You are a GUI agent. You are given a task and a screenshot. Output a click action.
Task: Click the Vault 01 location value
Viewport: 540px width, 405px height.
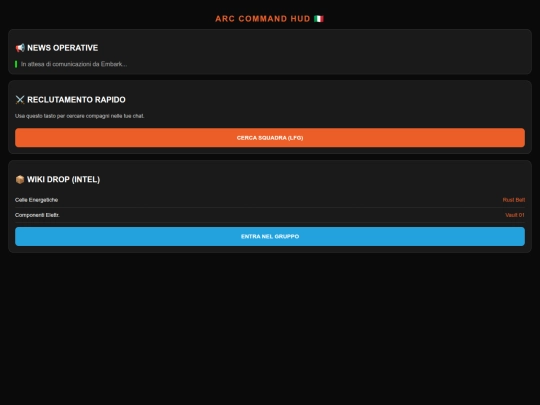pos(515,215)
